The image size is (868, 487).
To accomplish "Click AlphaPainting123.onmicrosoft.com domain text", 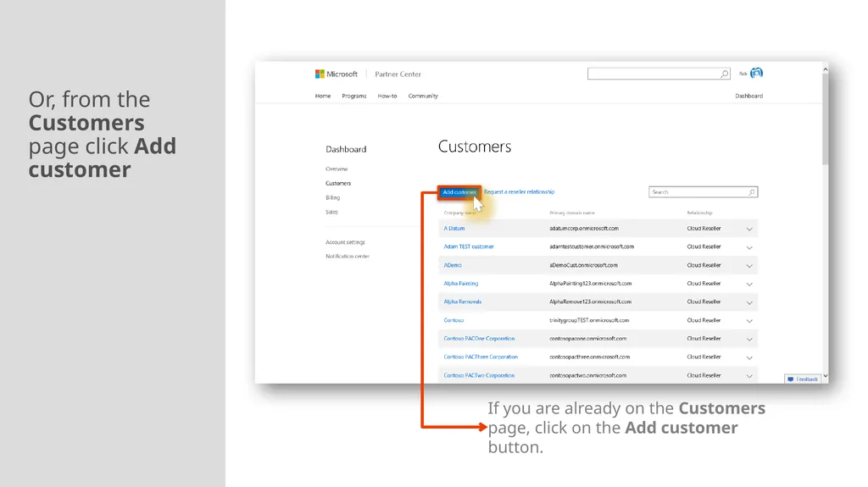I will [x=590, y=284].
